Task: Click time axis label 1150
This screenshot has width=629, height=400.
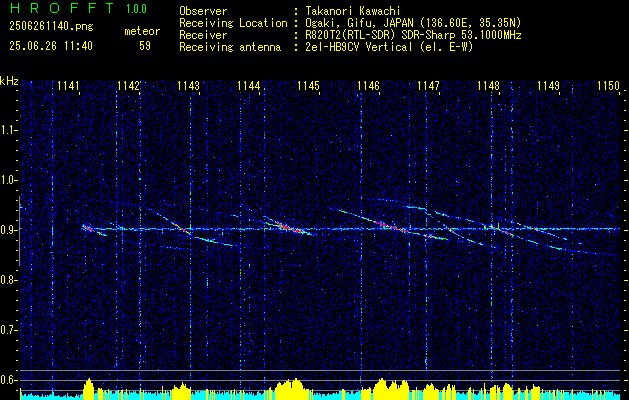Action: coord(608,85)
